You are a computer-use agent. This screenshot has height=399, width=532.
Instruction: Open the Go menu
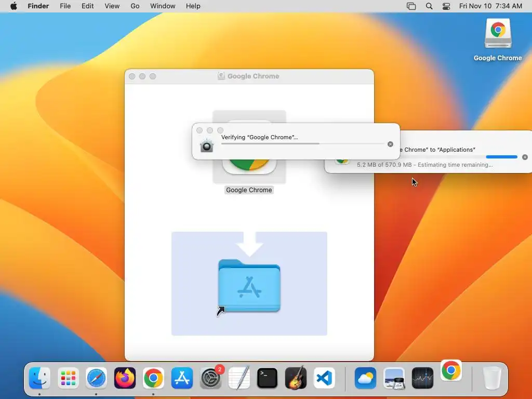pos(135,6)
